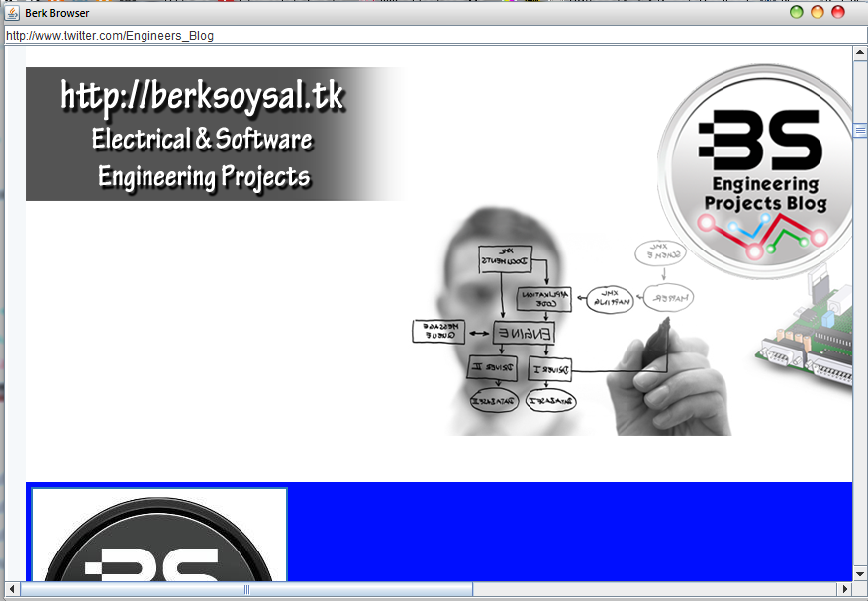Click horizontal scrollbar right arrow

pyautogui.click(x=845, y=589)
